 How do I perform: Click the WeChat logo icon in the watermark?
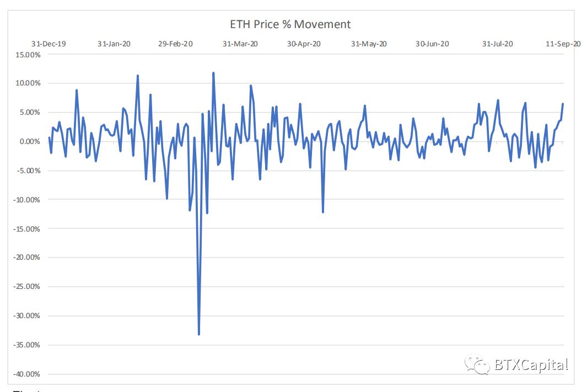point(477,364)
